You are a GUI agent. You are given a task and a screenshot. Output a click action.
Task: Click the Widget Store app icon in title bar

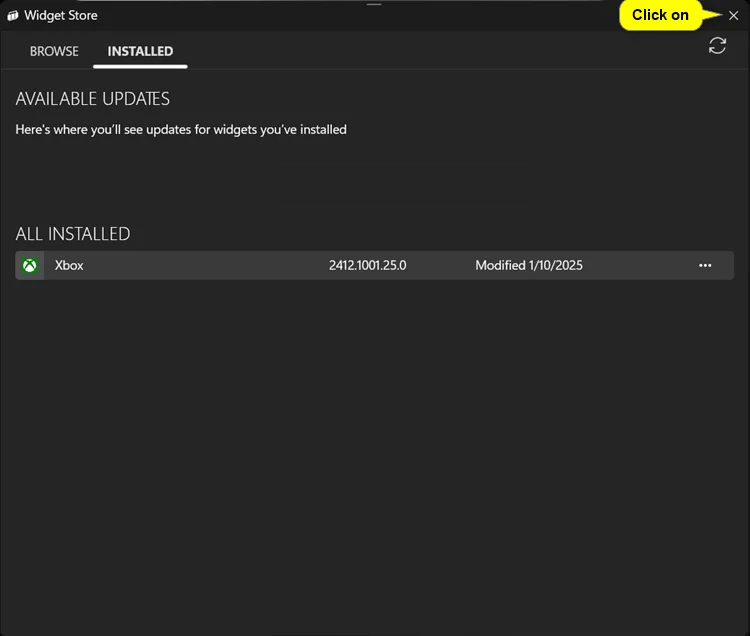[13, 16]
